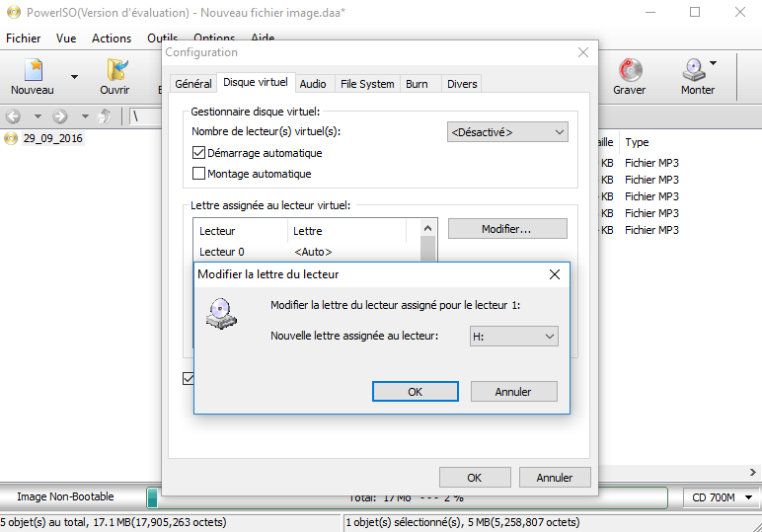Confirm with OK in the drive letter dialog
Screen dimensions: 762x532
click(x=415, y=392)
